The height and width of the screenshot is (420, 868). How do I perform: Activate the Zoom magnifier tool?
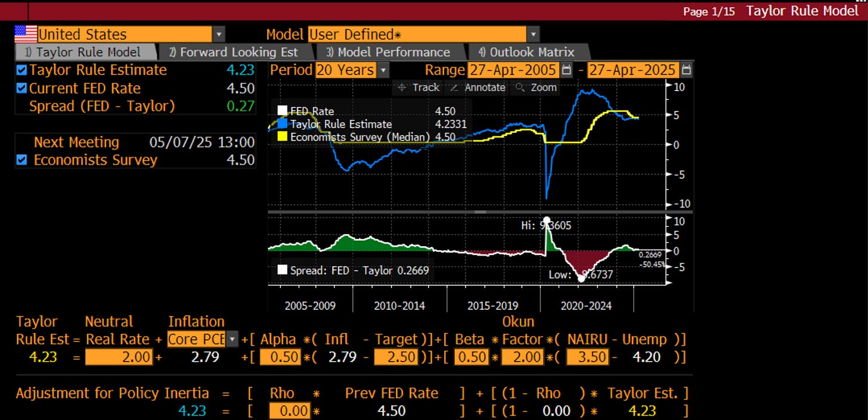click(x=536, y=88)
